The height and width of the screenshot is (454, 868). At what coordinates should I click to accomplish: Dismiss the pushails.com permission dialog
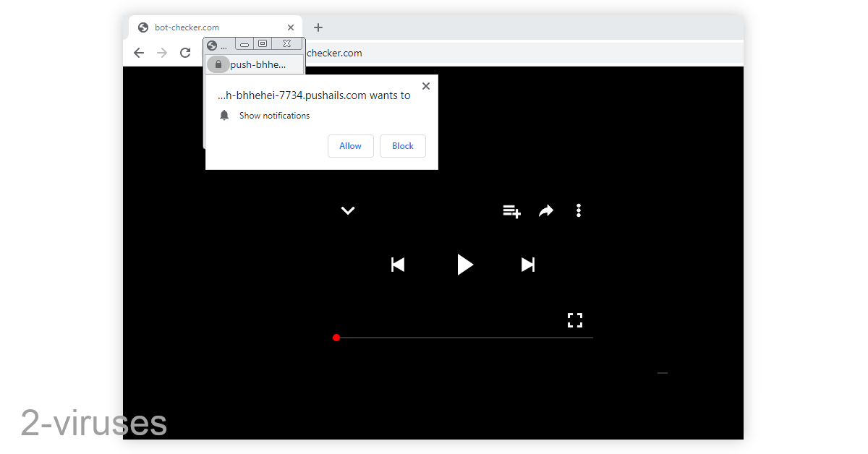(x=425, y=85)
